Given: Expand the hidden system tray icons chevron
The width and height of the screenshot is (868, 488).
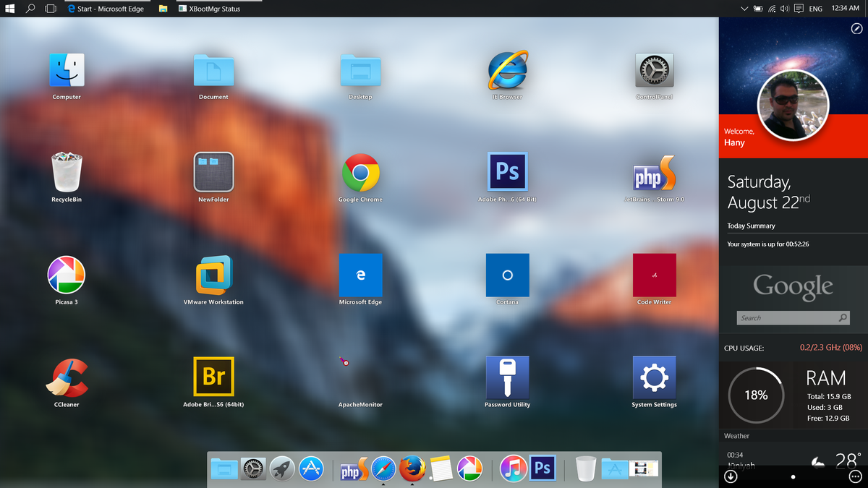Looking at the screenshot, I should [744, 9].
